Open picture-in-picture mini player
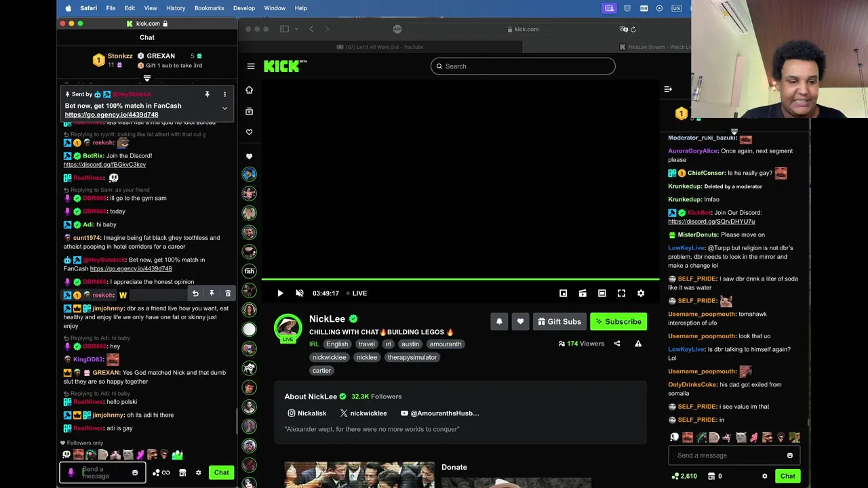868x488 pixels. (563, 293)
